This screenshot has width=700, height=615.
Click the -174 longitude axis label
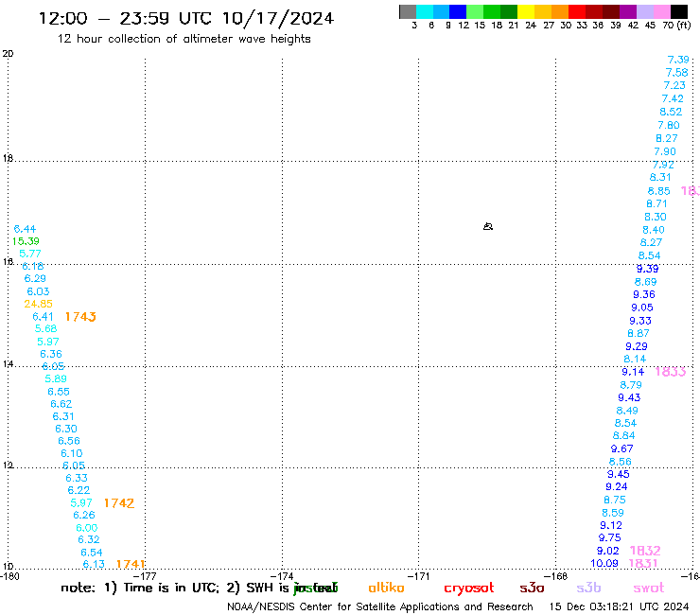coord(282,576)
